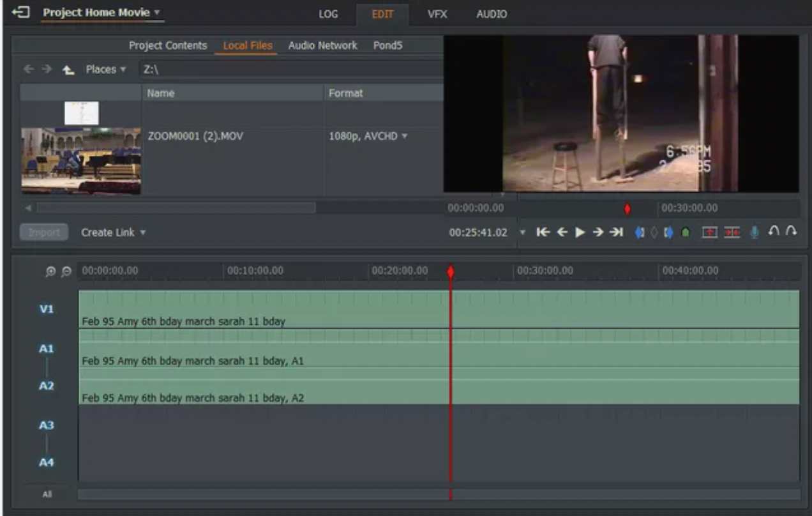Select the ZOOM0001 (2).MOV file
The width and height of the screenshot is (812, 516).
[195, 136]
